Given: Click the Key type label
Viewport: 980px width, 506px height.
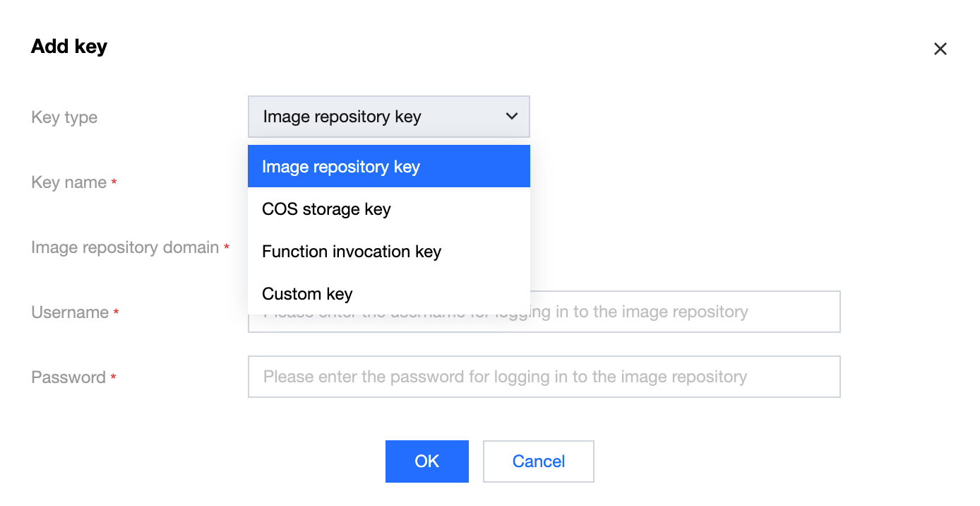Looking at the screenshot, I should [x=64, y=117].
